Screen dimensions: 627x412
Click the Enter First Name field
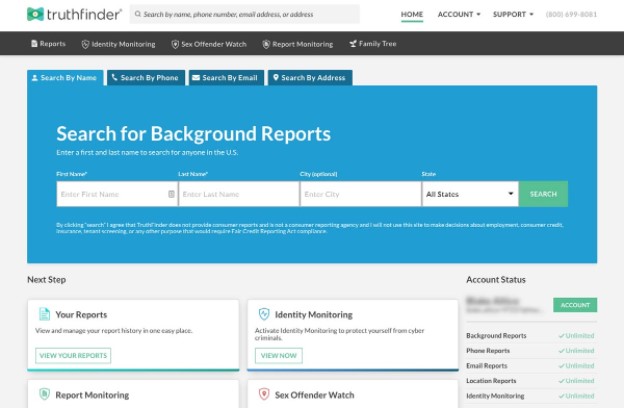[117, 194]
